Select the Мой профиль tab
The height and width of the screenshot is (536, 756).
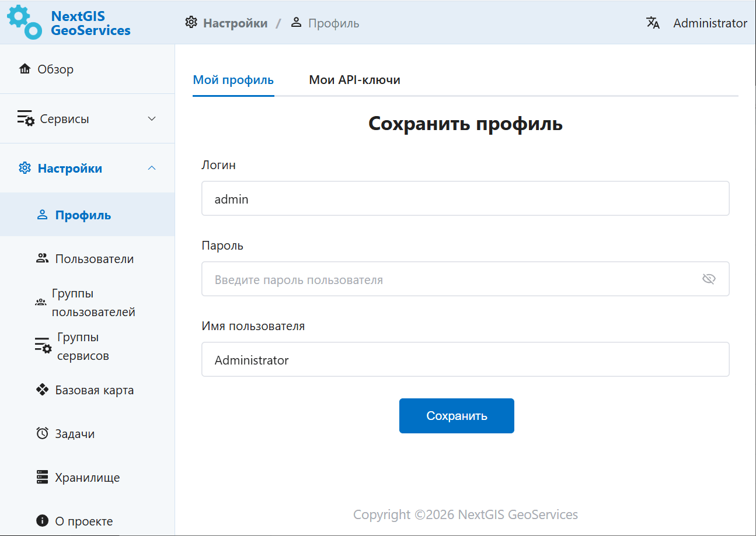[233, 80]
